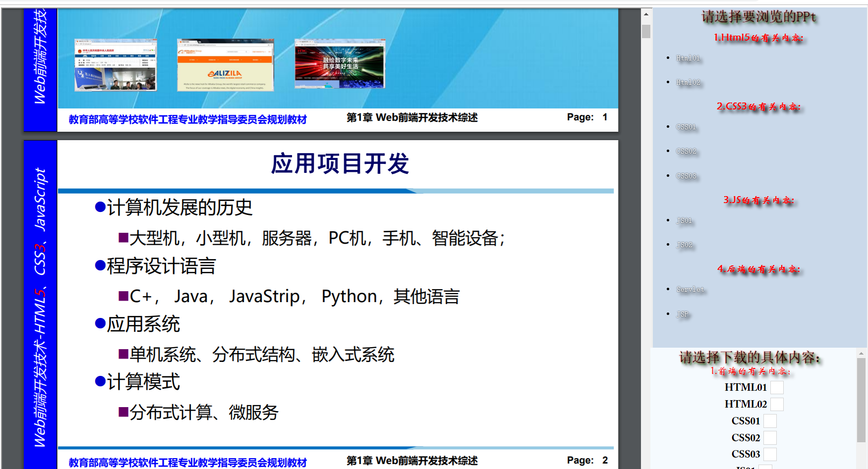Screen dimensions: 868x469
Task: Click the download panel scrollbar up arrow
Action: [x=862, y=354]
